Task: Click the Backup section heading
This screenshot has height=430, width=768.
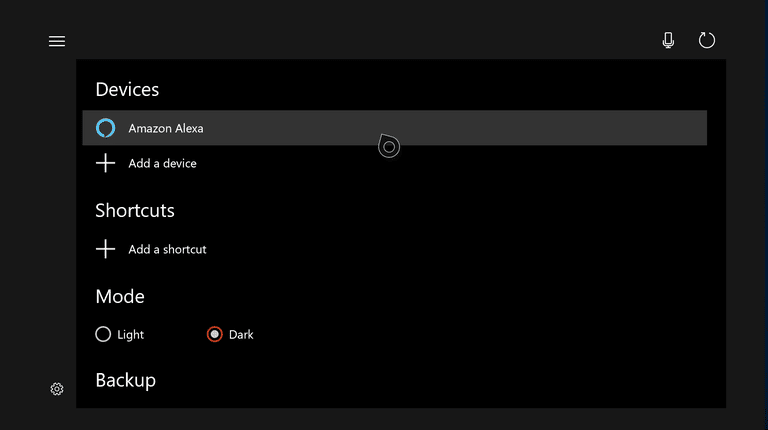Action: coord(125,381)
